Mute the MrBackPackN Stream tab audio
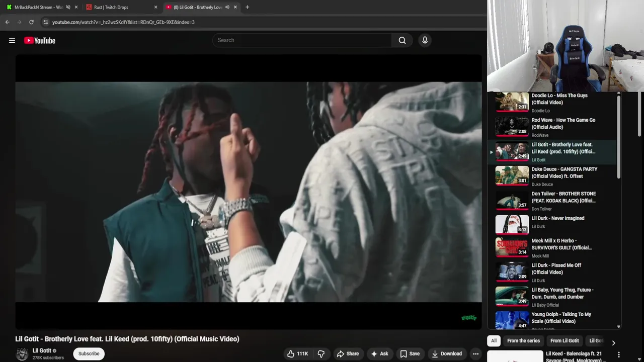644x362 pixels. pyautogui.click(x=68, y=7)
